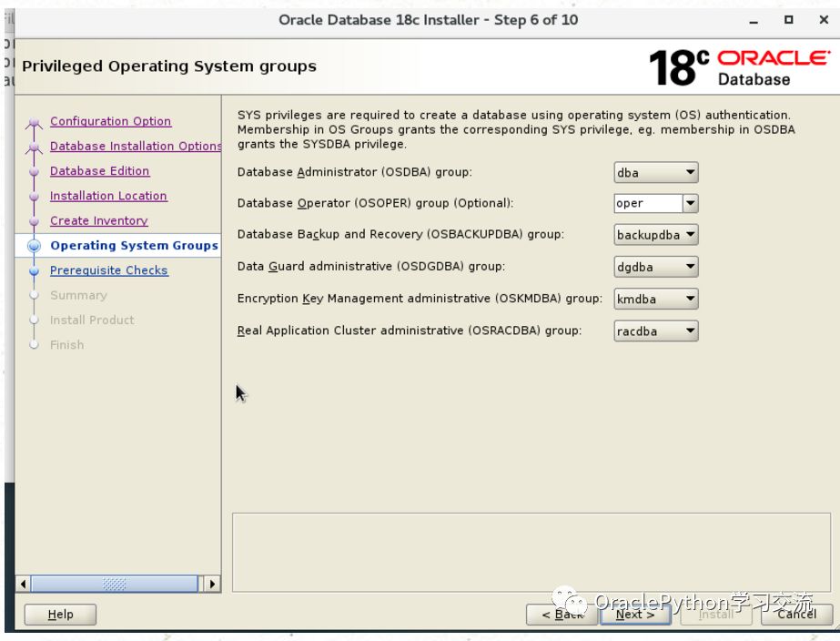The width and height of the screenshot is (840, 641).
Task: Go to Configuration Option step
Action: pos(111,121)
